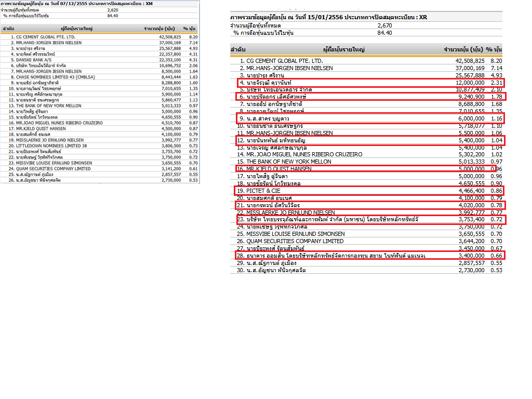Click the 15/01/2556 XR table title

click(x=328, y=17)
